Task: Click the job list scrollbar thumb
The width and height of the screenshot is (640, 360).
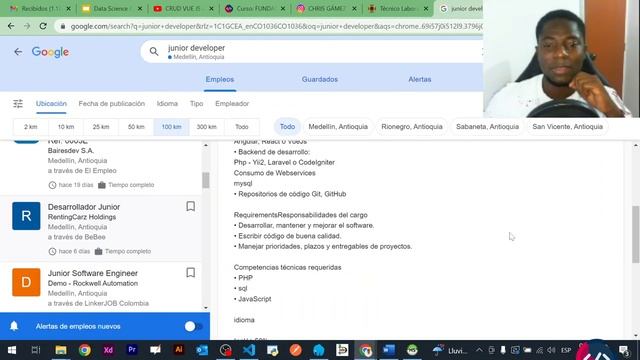Action: click(x=206, y=180)
